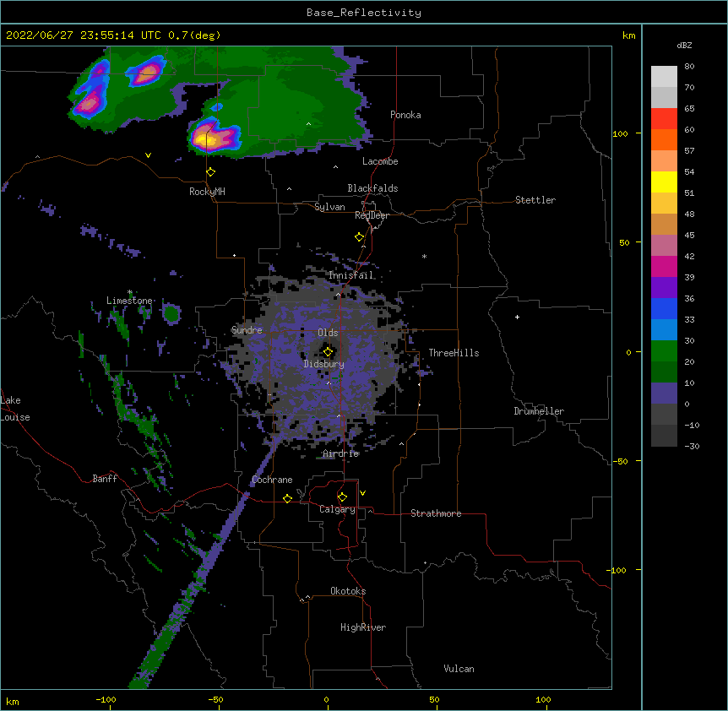This screenshot has width=728, height=711.
Task: Click the yellow diamond marker below Cochrane
Action: (287, 498)
